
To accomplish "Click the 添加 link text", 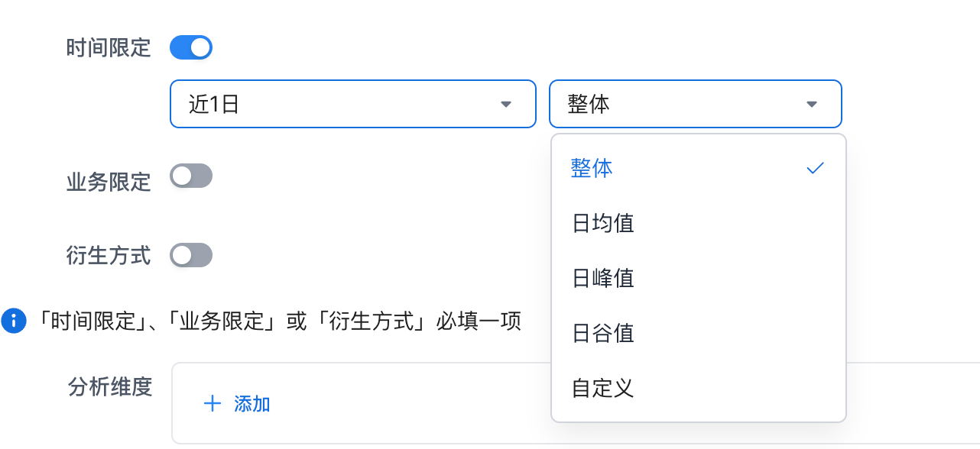I will click(x=252, y=404).
